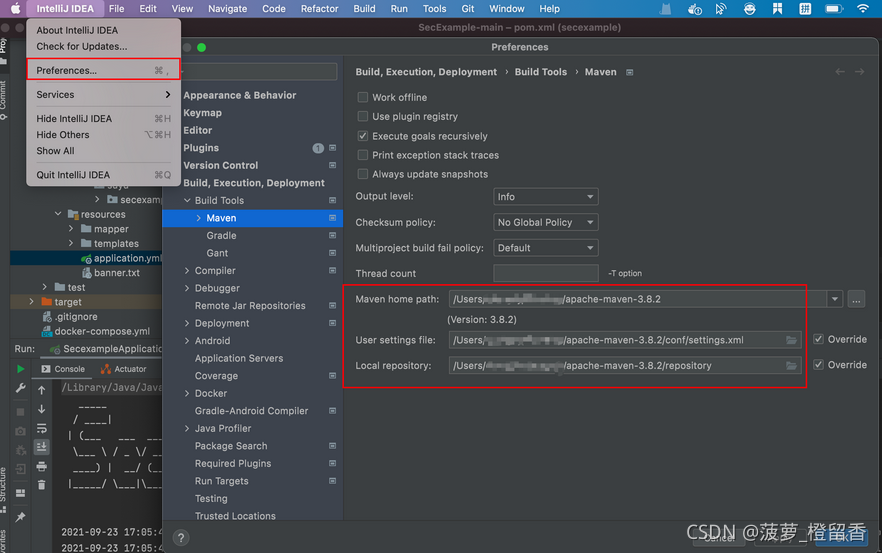Expand Compiler settings node
The width and height of the screenshot is (882, 553).
(x=187, y=271)
